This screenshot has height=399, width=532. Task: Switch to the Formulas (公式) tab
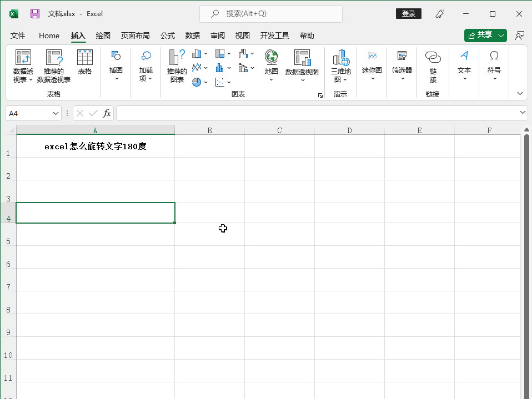click(168, 36)
